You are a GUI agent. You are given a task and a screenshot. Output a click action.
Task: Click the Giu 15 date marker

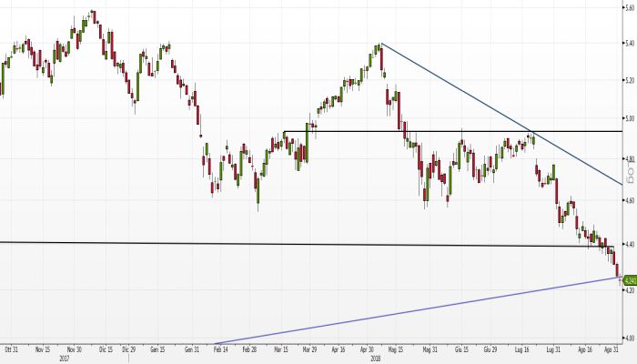[461, 349]
